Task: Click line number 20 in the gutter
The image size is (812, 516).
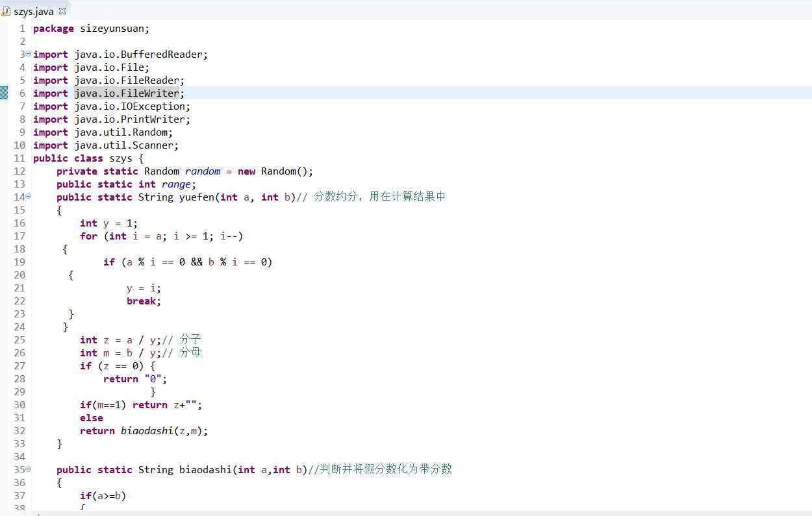Action: pos(19,275)
